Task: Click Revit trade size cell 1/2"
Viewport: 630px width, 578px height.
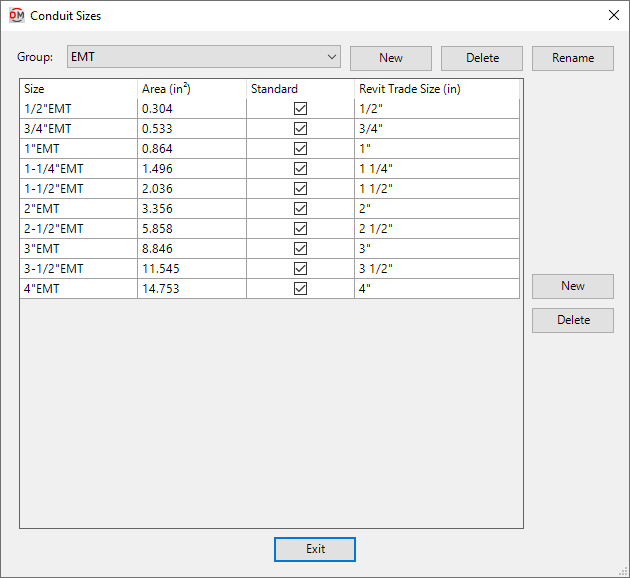Action: click(x=437, y=108)
